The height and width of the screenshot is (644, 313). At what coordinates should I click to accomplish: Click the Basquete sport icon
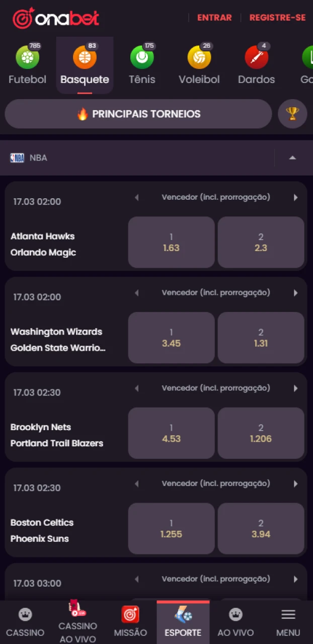(x=85, y=57)
